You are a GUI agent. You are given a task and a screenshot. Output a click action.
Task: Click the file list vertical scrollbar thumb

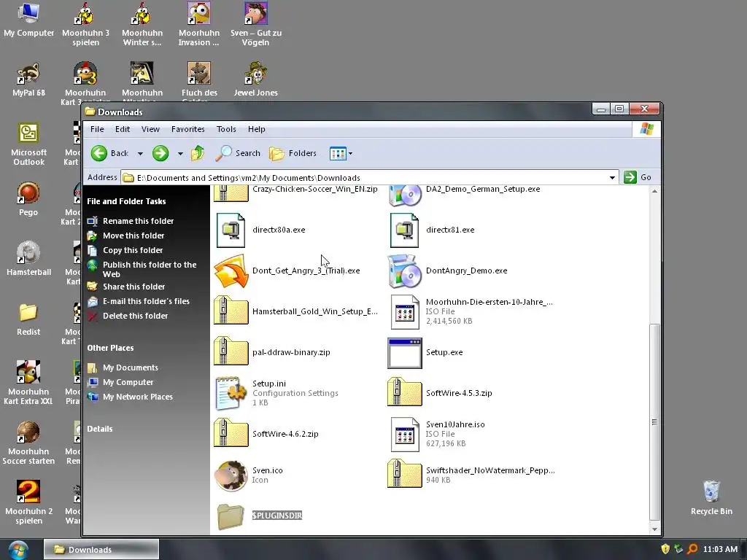click(x=655, y=422)
